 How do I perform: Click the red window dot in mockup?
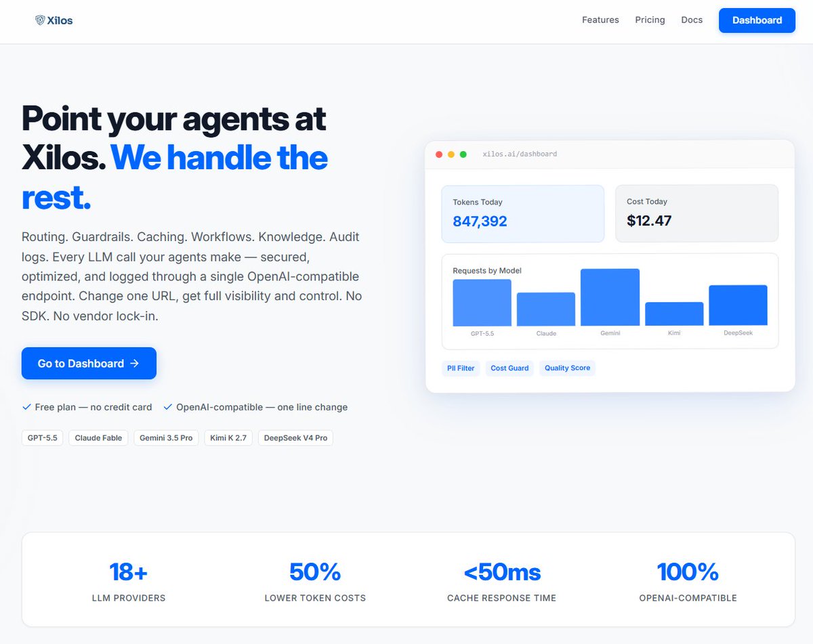tap(439, 154)
